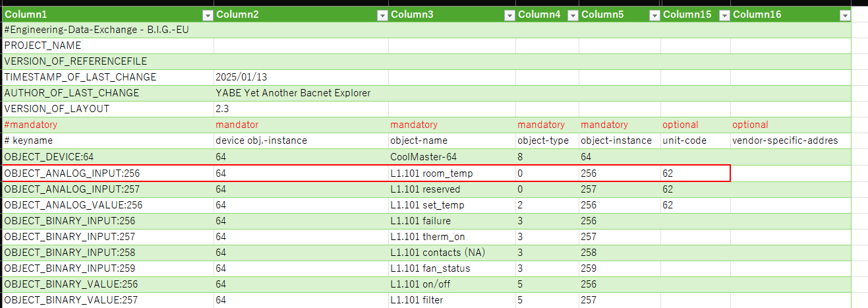Screen dimensions: 868x308
Task: Select the VERSION_OF_LAYOUT value 2.3 cell
Action: 301,109
